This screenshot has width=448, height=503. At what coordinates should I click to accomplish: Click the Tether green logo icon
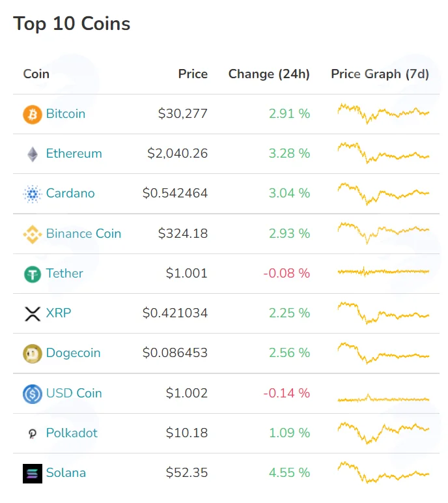[33, 274]
